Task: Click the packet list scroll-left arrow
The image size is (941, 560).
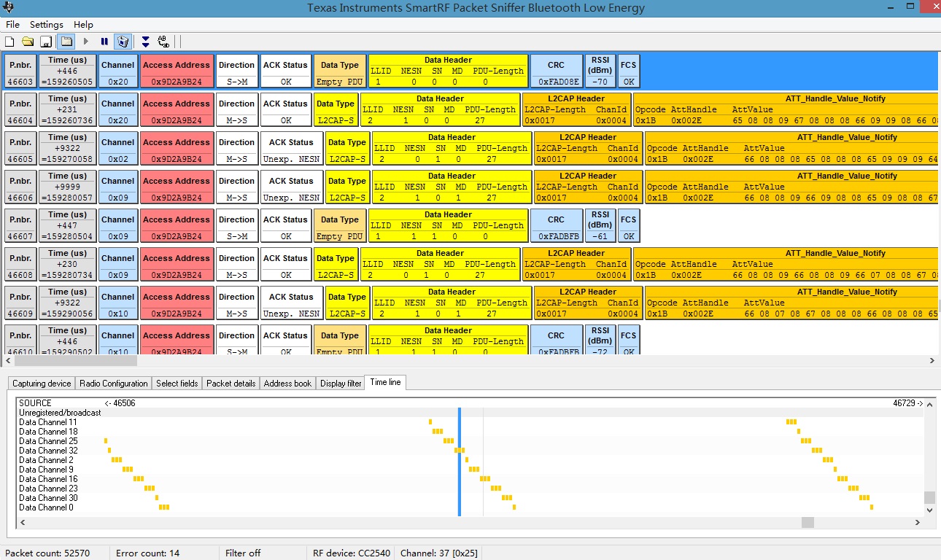Action: (x=9, y=361)
